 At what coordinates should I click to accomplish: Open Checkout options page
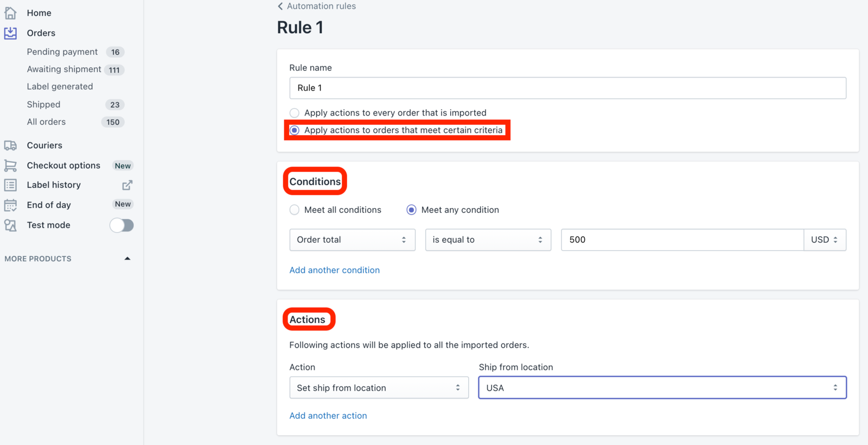pos(63,166)
